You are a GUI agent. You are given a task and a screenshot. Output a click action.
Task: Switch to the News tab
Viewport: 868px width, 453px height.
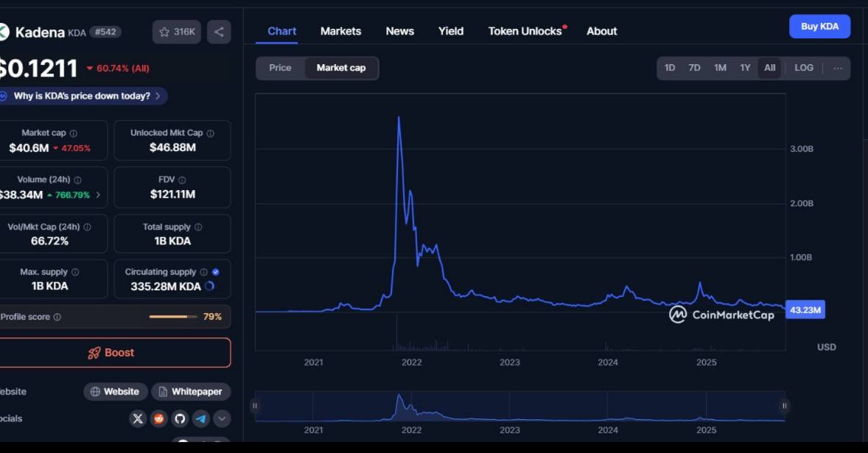coord(399,32)
